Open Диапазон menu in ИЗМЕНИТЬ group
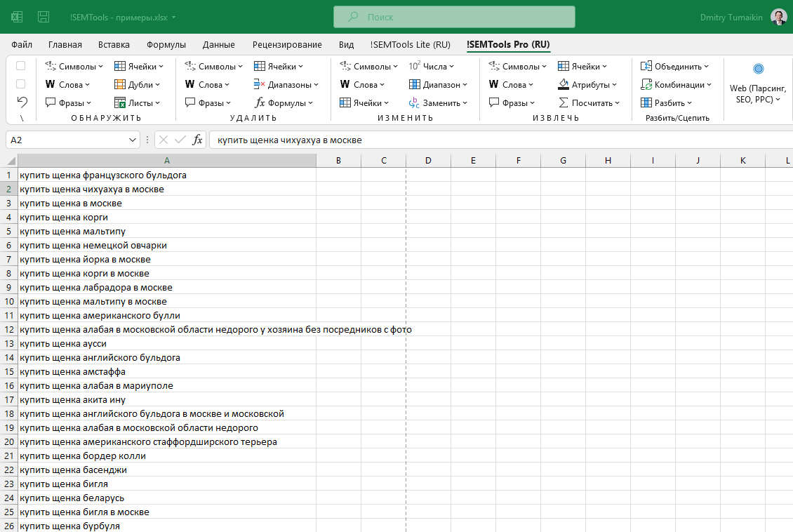 (438, 84)
